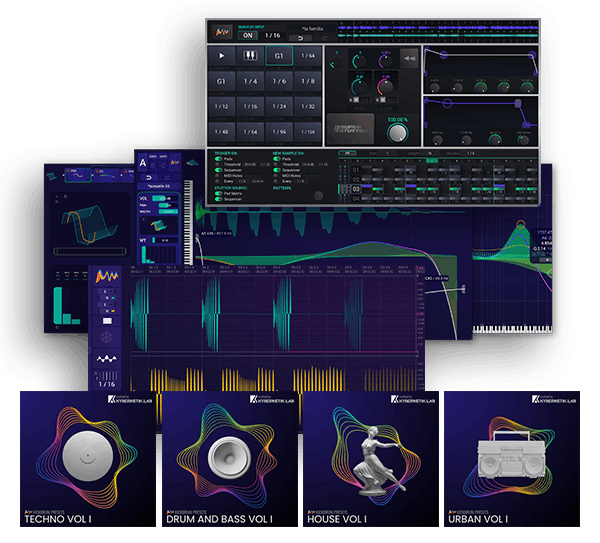The image size is (600, 543).
Task: Adjust the WT slider
Action: (x=165, y=240)
